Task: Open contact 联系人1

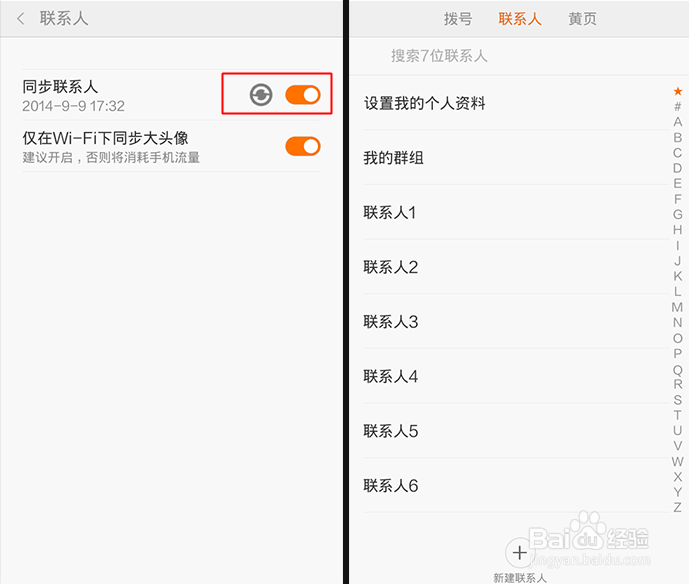Action: tap(516, 212)
